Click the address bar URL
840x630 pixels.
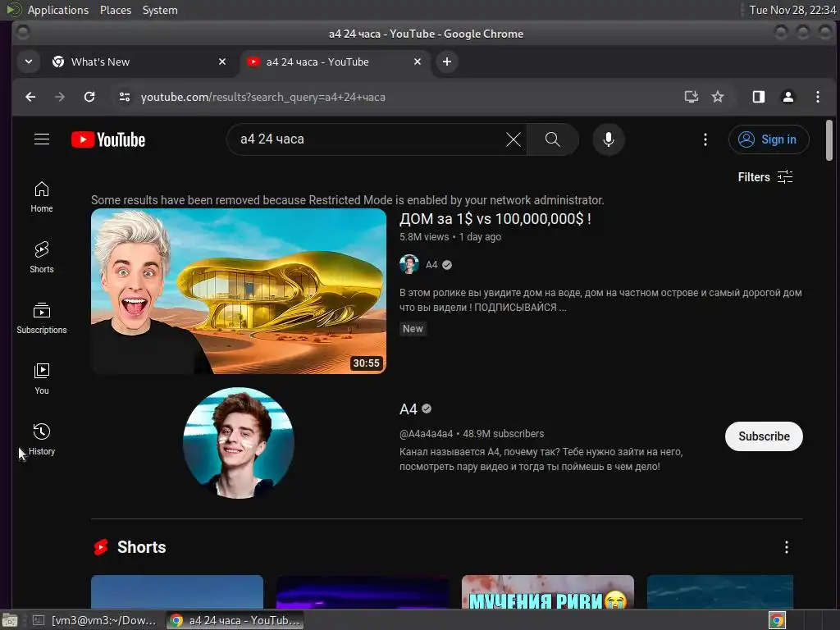pos(262,97)
